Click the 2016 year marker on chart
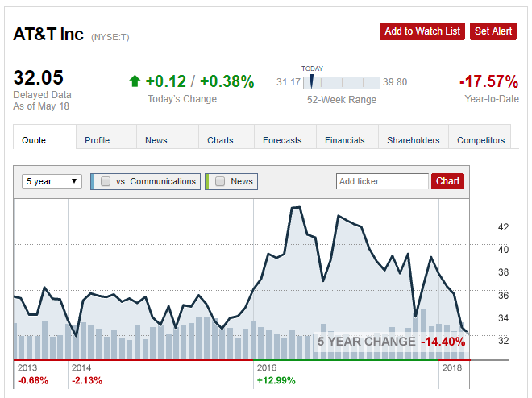 point(267,368)
